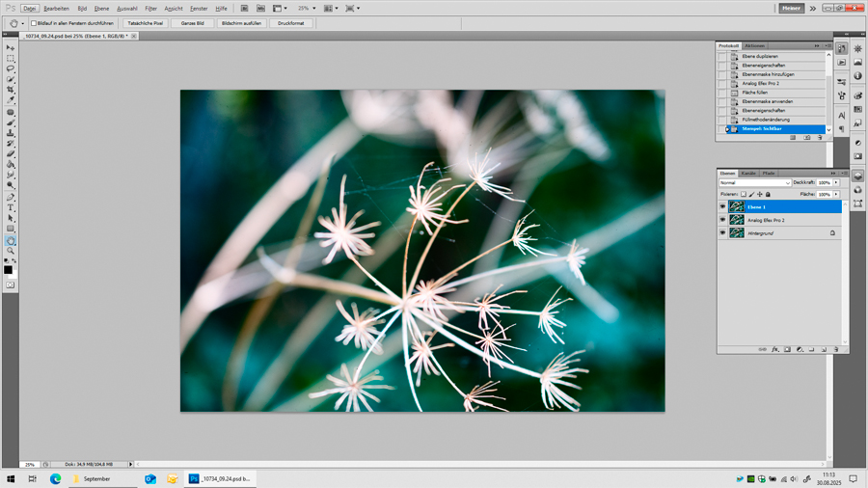Open the Filter menu
The height and width of the screenshot is (488, 868).
tap(150, 9)
